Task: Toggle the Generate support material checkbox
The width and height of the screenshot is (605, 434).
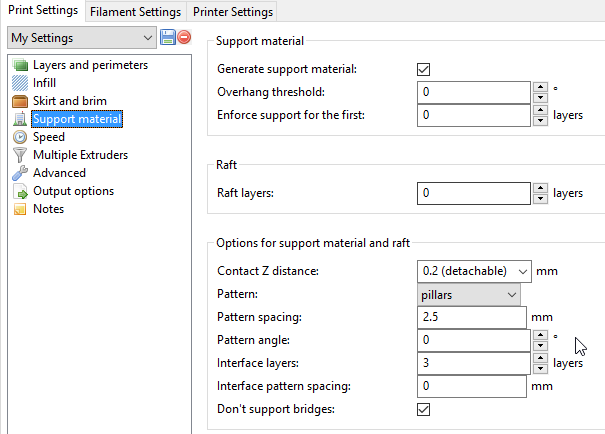Action: (x=423, y=69)
